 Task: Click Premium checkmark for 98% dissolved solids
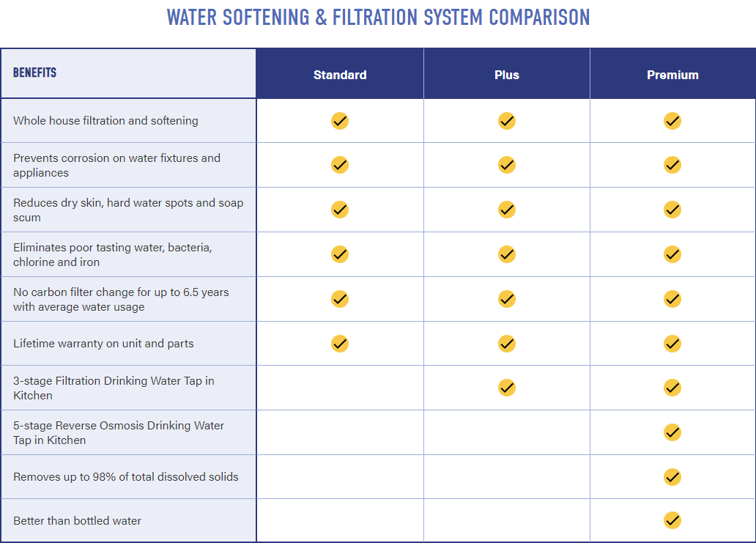[672, 477]
